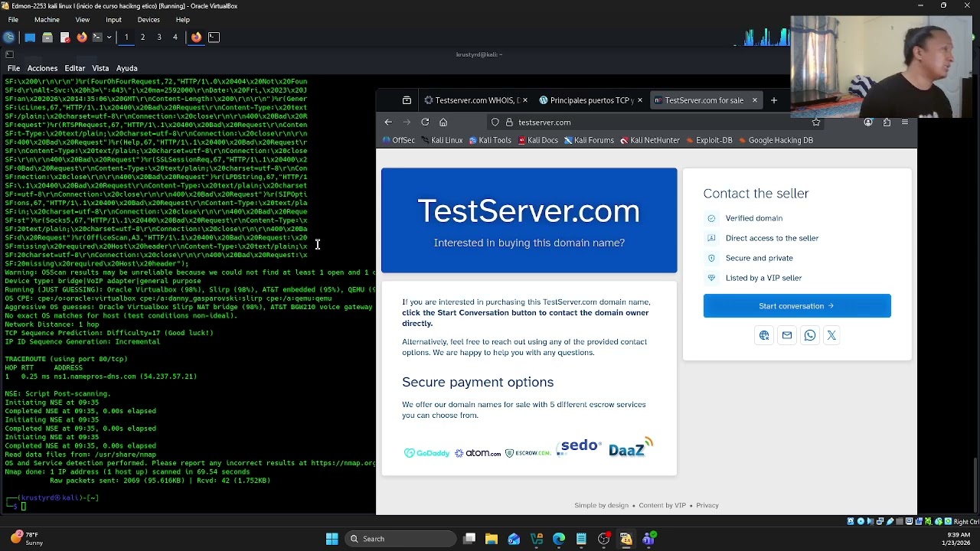Click the blue desktop icon in Kali panel
The height and width of the screenshot is (551, 980).
(x=30, y=37)
